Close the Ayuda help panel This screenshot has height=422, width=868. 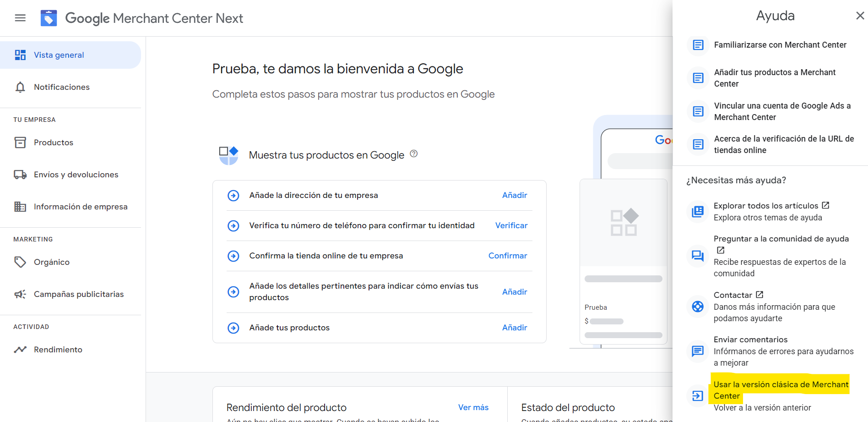860,16
